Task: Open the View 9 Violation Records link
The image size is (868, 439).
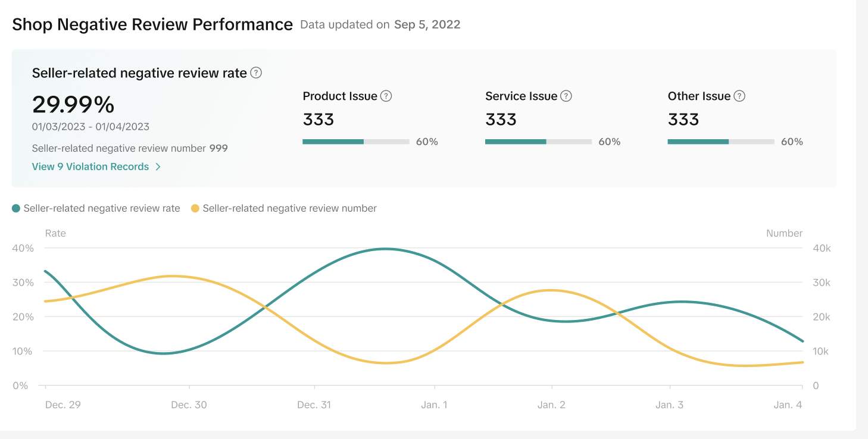Action: (90, 167)
